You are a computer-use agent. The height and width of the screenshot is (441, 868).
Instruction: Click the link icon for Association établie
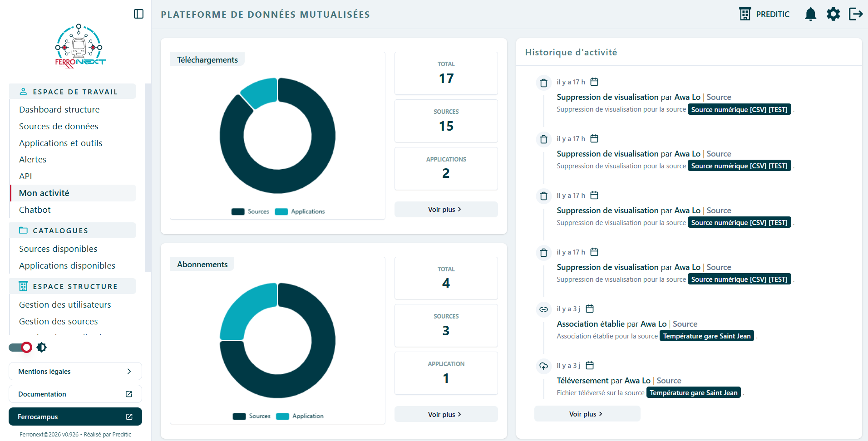[x=543, y=309]
